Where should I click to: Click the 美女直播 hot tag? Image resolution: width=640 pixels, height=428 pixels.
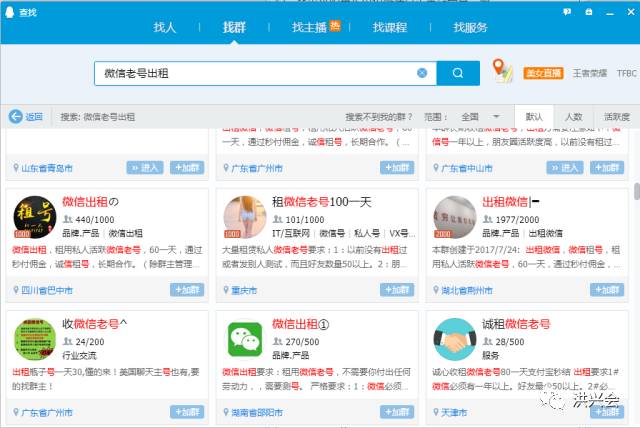click(543, 73)
